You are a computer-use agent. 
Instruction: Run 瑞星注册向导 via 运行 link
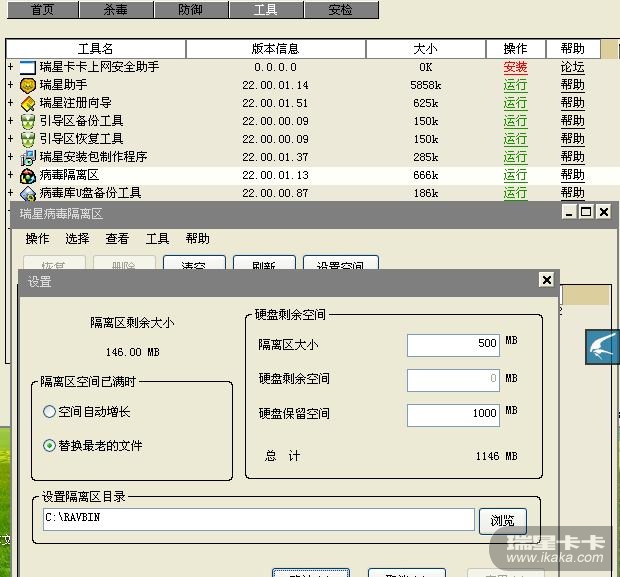pyautogui.click(x=515, y=103)
